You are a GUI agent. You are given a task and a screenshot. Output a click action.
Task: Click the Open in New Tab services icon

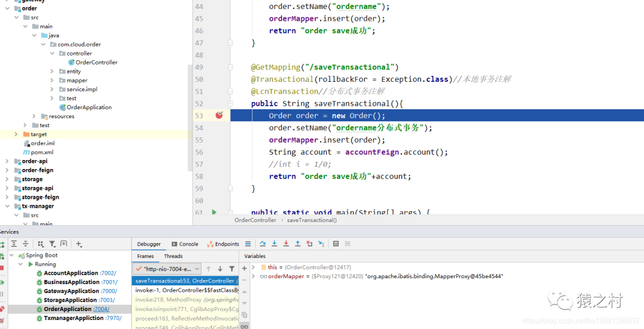click(x=64, y=244)
